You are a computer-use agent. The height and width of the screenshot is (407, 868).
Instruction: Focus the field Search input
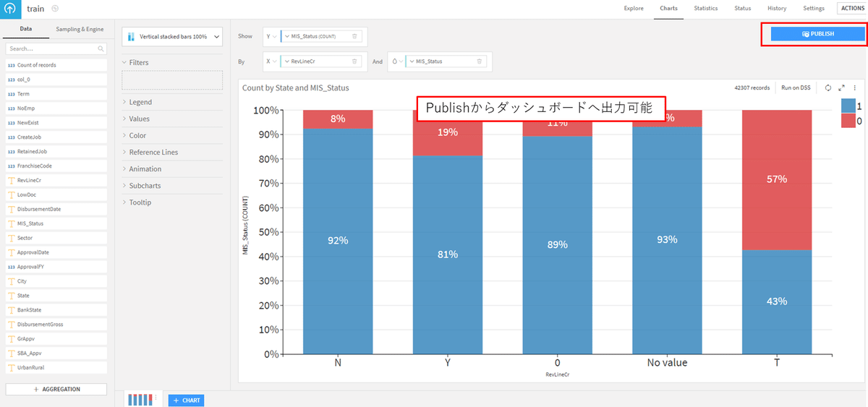click(56, 48)
